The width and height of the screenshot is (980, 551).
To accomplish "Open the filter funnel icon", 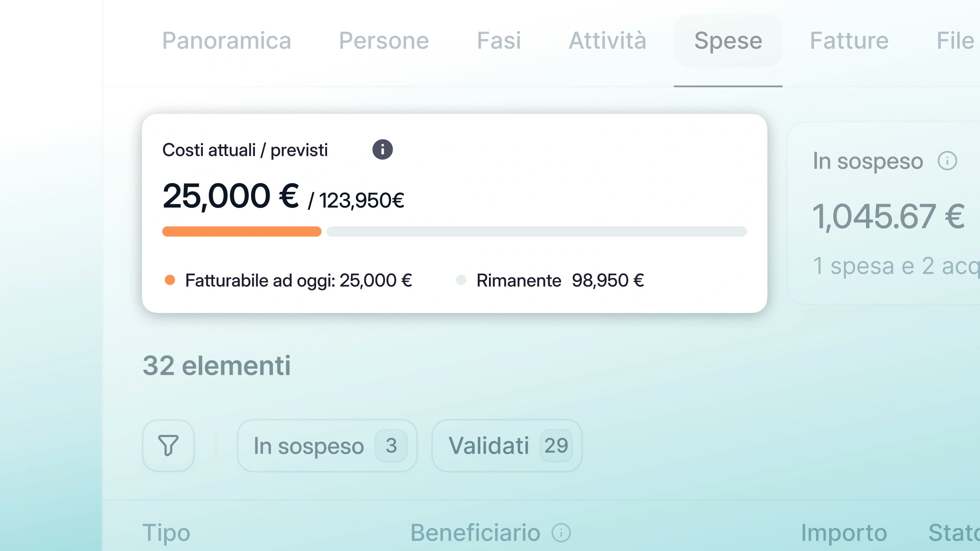I will [x=168, y=445].
